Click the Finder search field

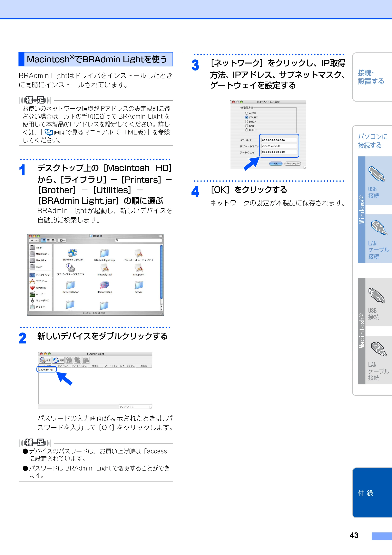click(139, 240)
